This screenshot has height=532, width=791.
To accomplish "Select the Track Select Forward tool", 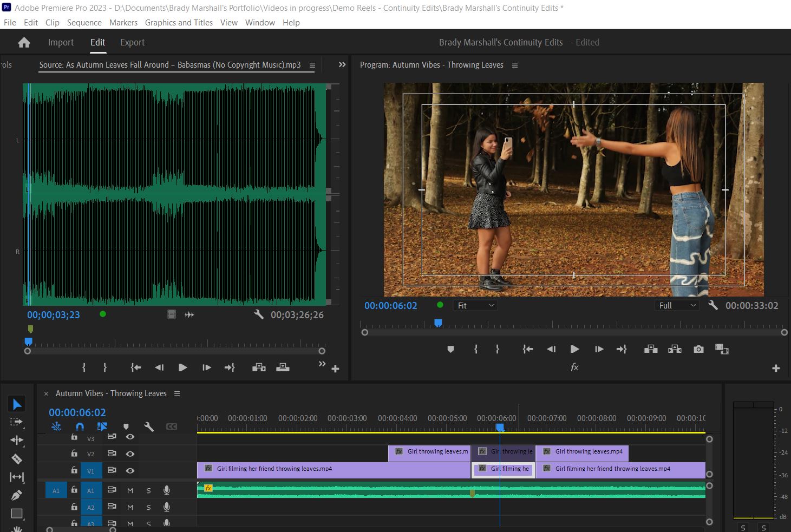I will pos(17,422).
